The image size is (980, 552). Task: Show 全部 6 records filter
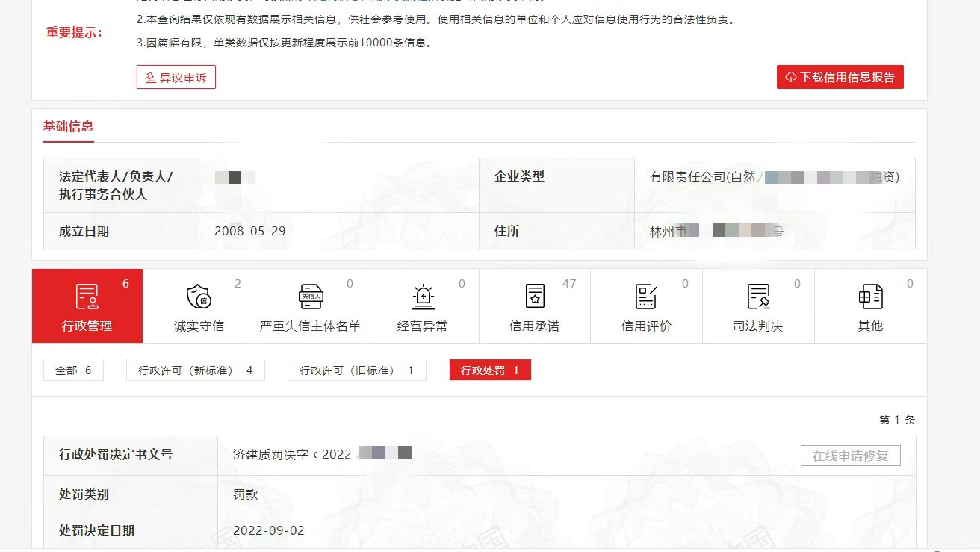coord(73,370)
